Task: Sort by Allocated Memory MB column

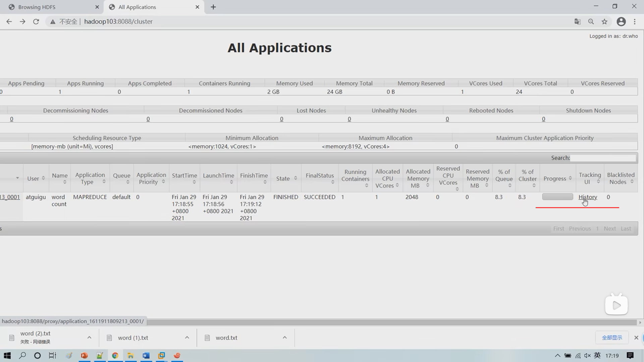Action: tap(418, 178)
